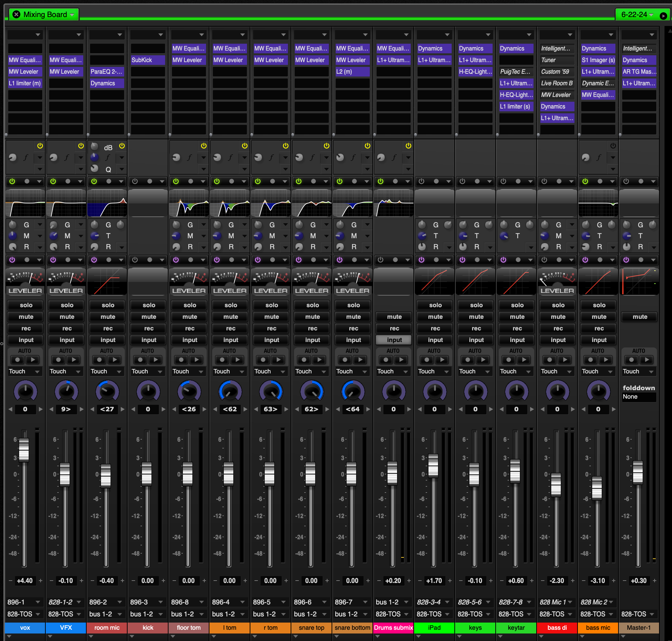Click the play arrow beside 6-22-24
The image size is (672, 641).
(663, 16)
